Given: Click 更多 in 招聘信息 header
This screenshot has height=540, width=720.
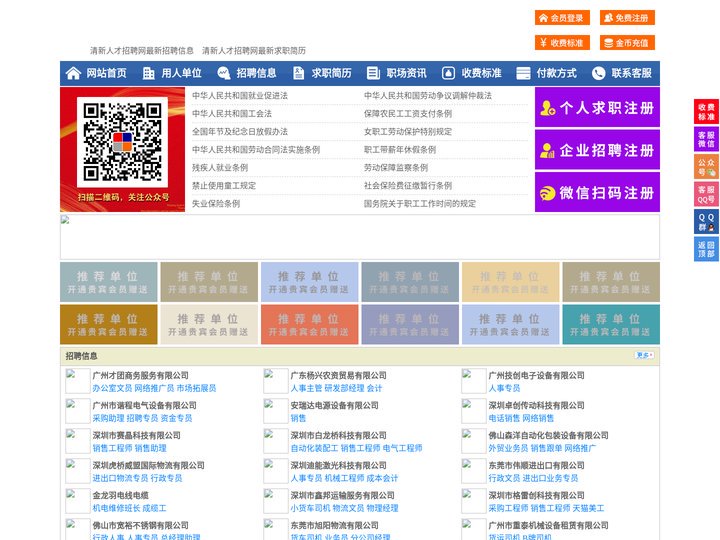Looking at the screenshot, I should click(x=644, y=355).
